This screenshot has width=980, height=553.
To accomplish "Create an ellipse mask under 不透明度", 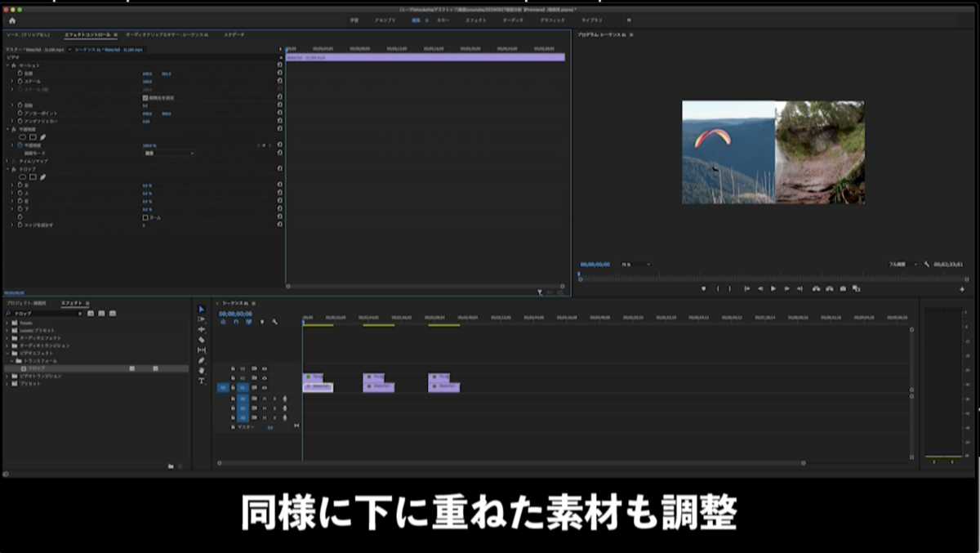I will click(x=23, y=137).
